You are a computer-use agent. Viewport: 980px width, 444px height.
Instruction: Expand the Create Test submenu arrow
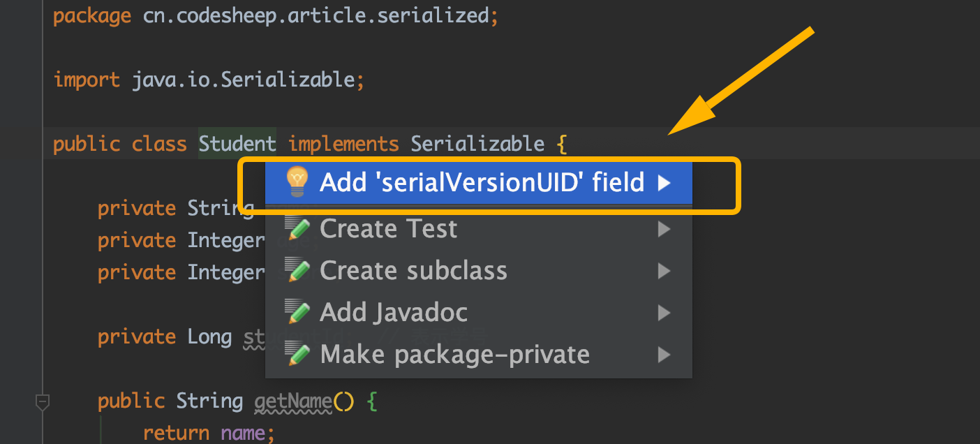[664, 229]
